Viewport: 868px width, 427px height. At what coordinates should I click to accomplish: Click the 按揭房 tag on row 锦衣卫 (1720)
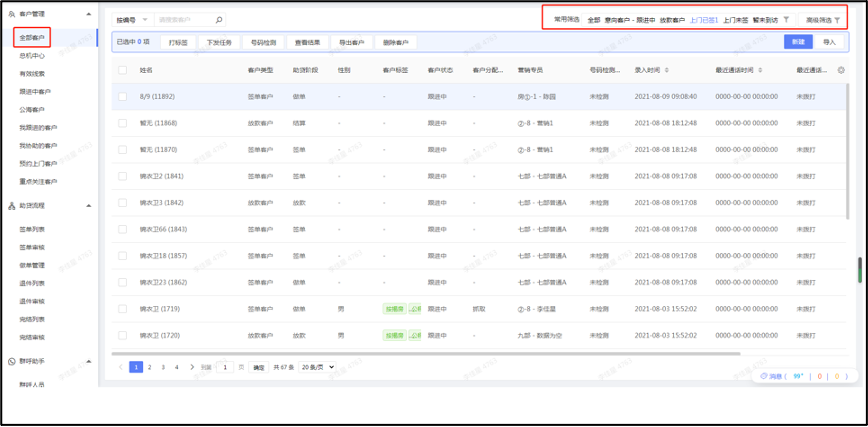395,335
